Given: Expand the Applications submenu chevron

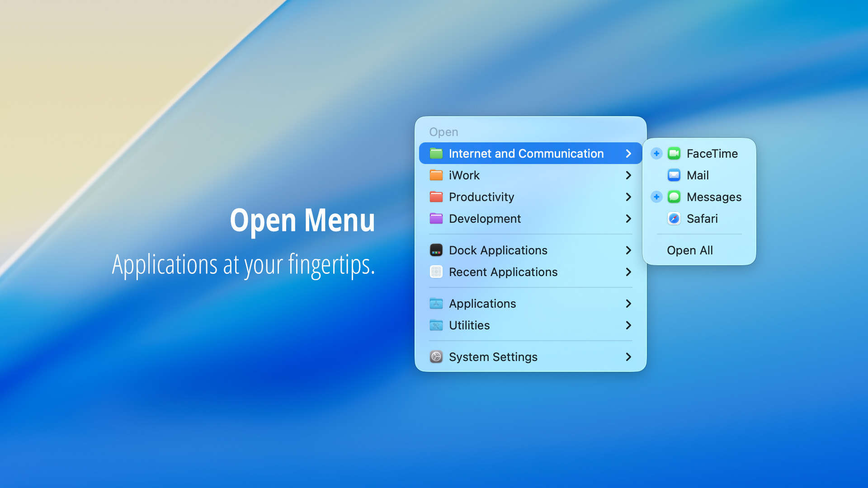Looking at the screenshot, I should tap(628, 304).
